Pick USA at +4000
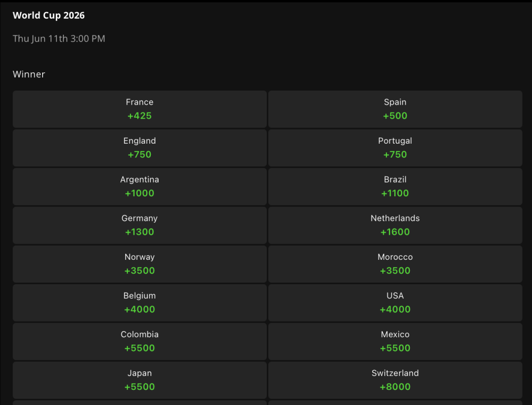532x405 pixels. (x=395, y=303)
